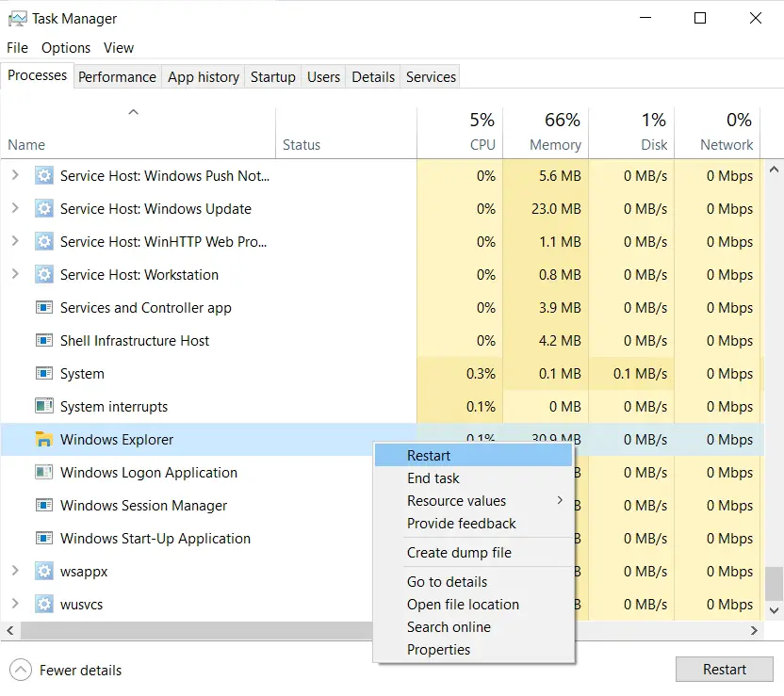Click the Task Manager title bar icon
The height and width of the screenshot is (696, 784).
pos(18,19)
